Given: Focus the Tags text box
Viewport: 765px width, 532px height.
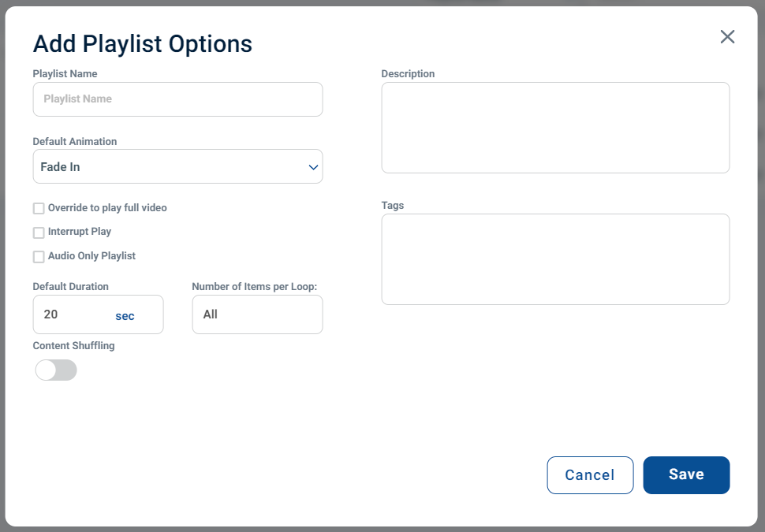Looking at the screenshot, I should [555, 259].
